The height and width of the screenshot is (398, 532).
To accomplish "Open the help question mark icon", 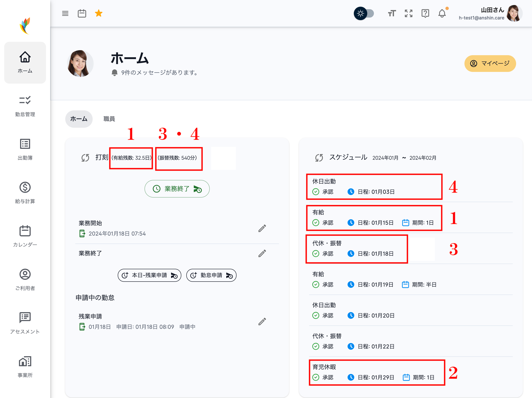I will (425, 13).
